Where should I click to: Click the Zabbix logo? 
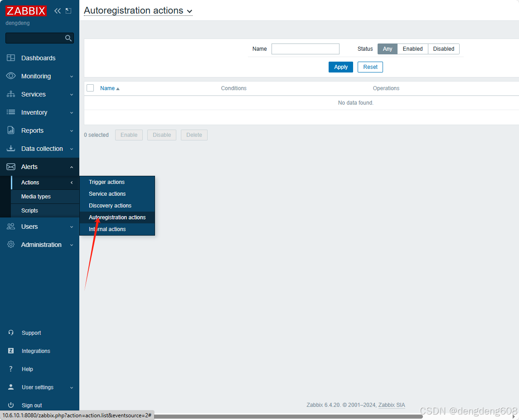coord(26,11)
